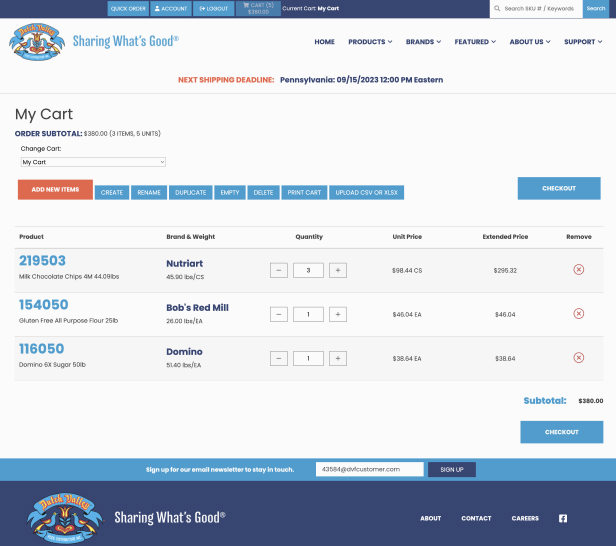
Task: Click the Dutch Valley footer logo
Action: coord(65,518)
